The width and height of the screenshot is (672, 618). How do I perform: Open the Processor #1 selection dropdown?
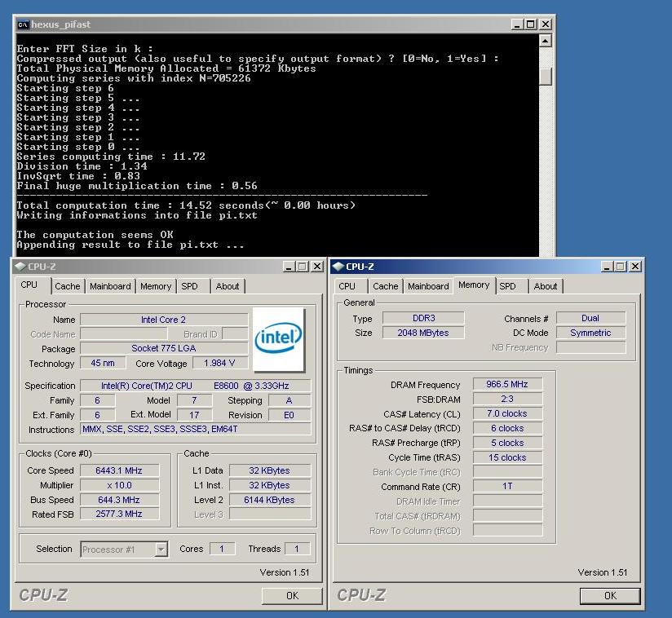[161, 549]
